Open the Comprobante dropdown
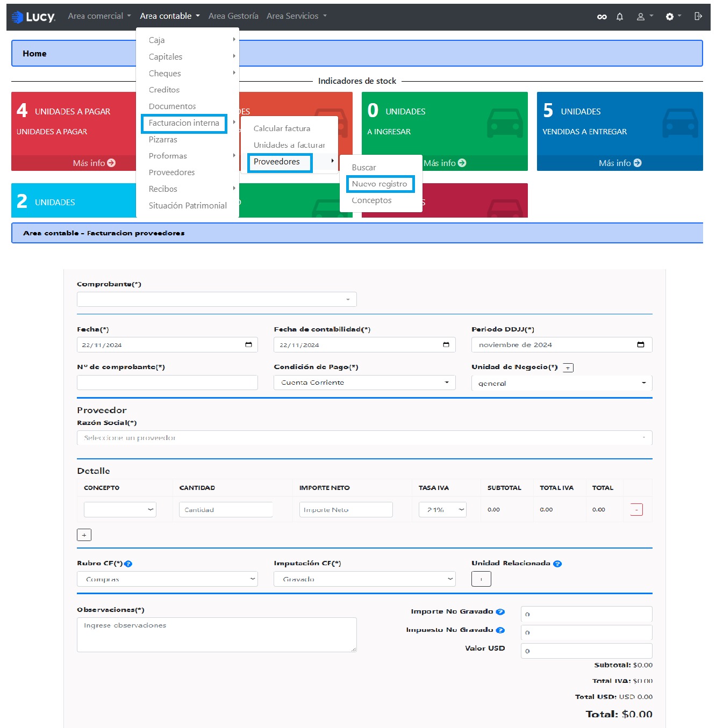The height and width of the screenshot is (728, 716). pyautogui.click(x=217, y=299)
